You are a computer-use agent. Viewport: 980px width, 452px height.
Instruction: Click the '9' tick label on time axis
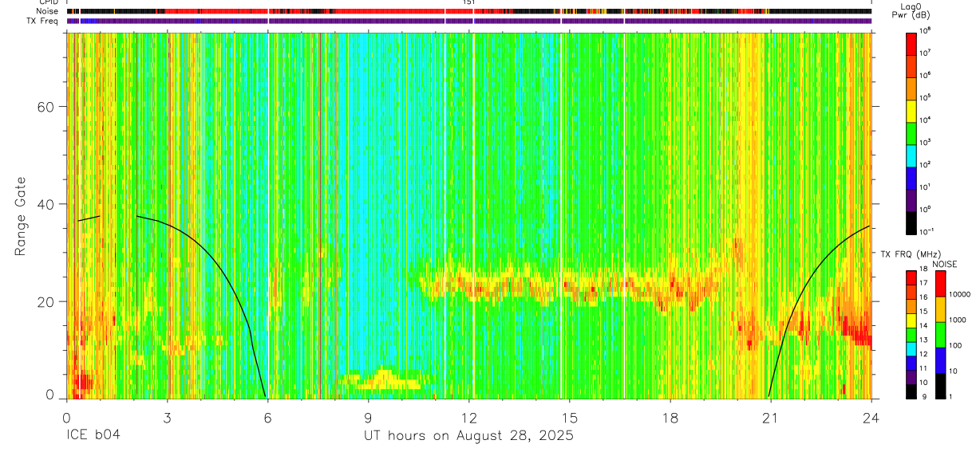coord(368,417)
